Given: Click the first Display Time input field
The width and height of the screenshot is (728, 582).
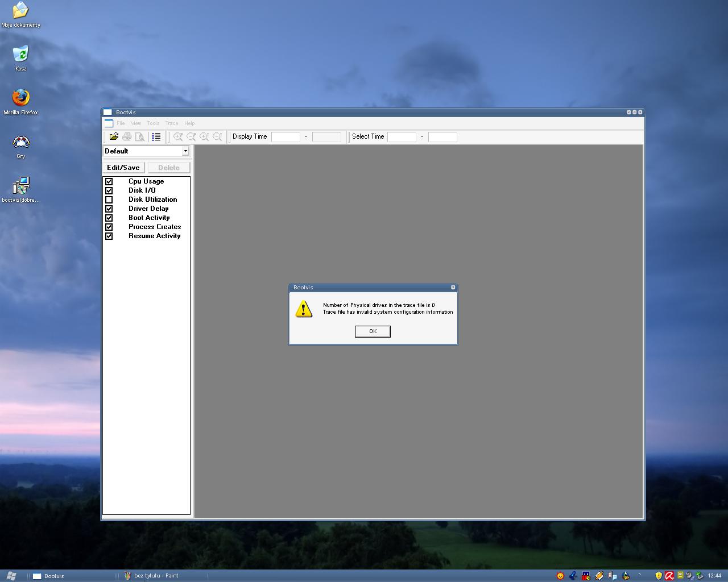Looking at the screenshot, I should (x=286, y=136).
